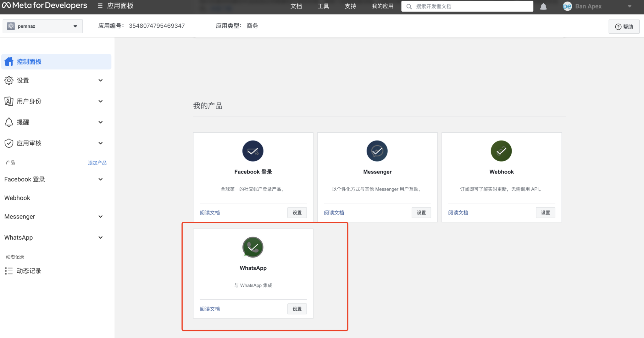Expand the 应用审核 sidebar chevron
This screenshot has width=644, height=338.
point(101,143)
